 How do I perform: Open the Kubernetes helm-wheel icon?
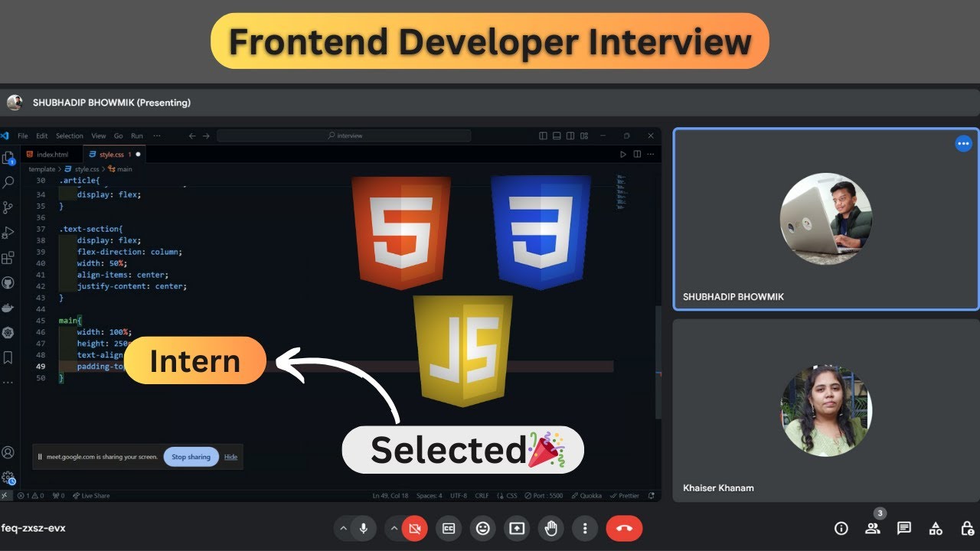(8, 332)
